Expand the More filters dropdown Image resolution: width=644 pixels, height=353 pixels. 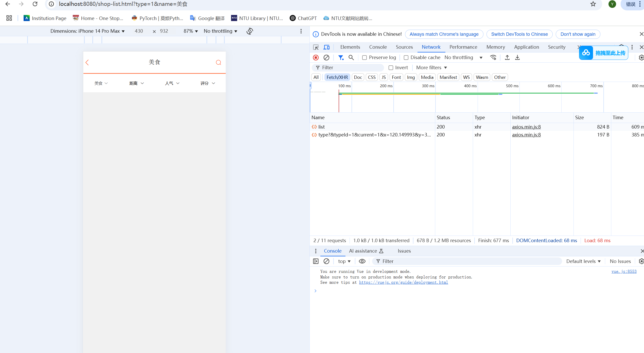pos(431,68)
